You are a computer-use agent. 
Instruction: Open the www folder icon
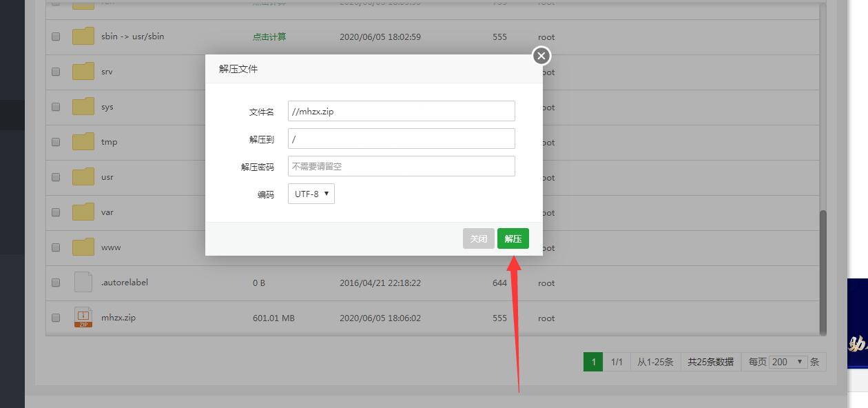[83, 247]
